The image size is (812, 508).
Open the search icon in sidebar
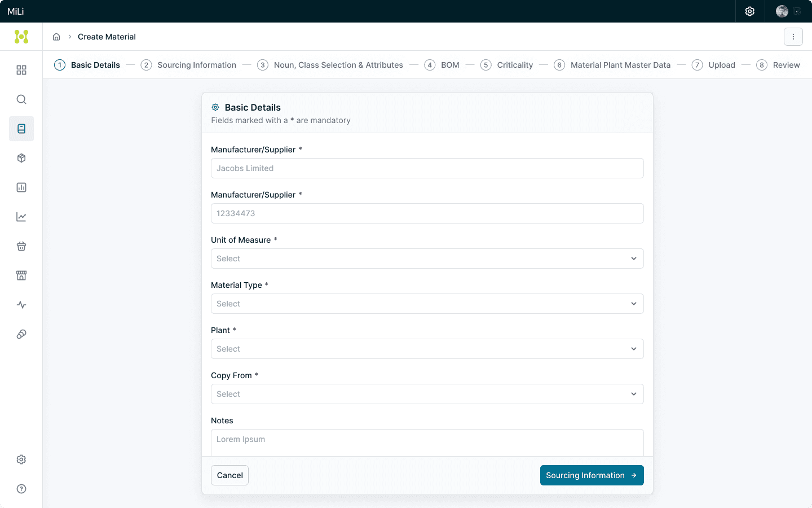pyautogui.click(x=21, y=99)
